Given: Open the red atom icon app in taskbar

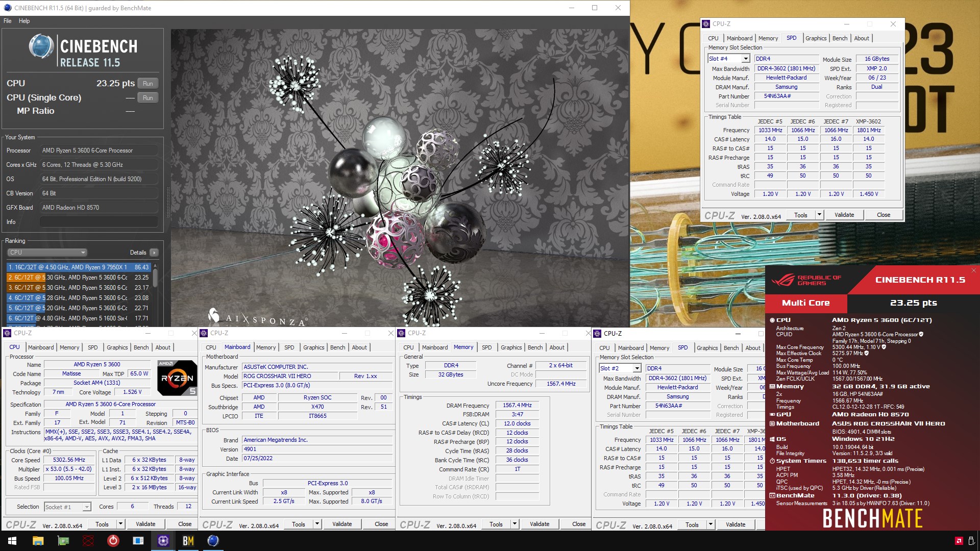Looking at the screenshot, I should (x=88, y=541).
